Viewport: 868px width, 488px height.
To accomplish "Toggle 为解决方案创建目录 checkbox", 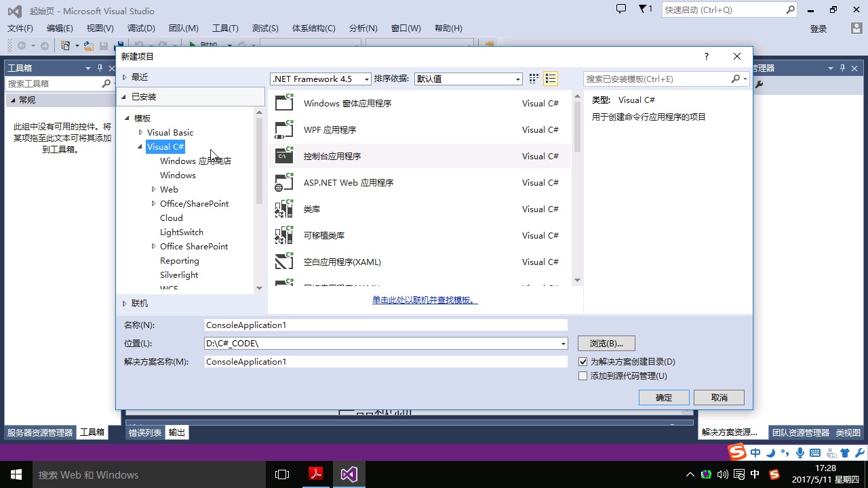I will click(x=583, y=362).
